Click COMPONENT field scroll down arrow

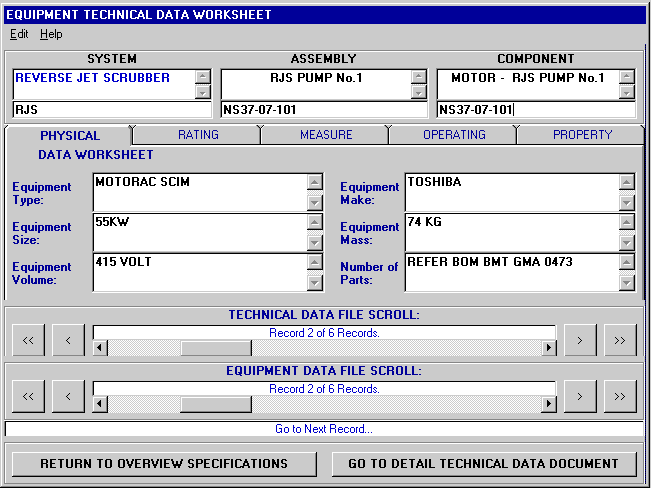627,92
